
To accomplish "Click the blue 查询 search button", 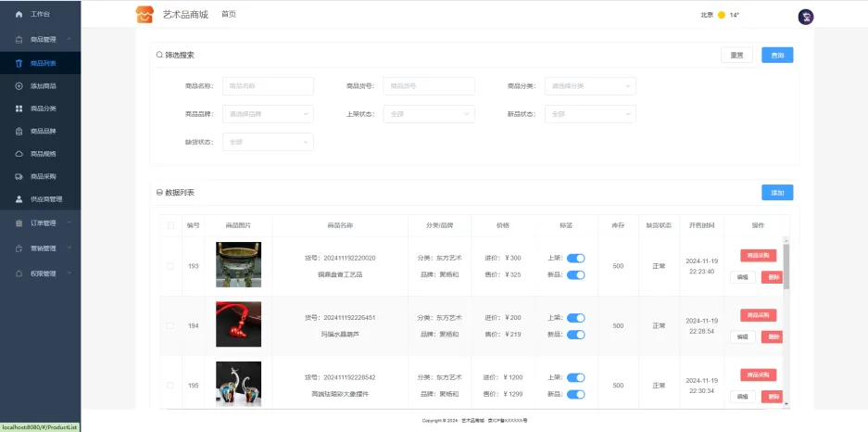I will [x=776, y=56].
